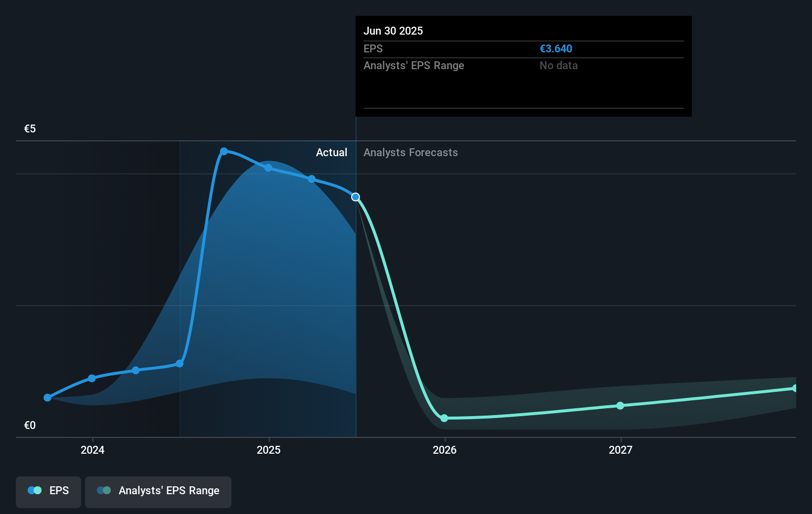
Task: Select the lowest forecast point near 2026
Action: click(x=445, y=418)
